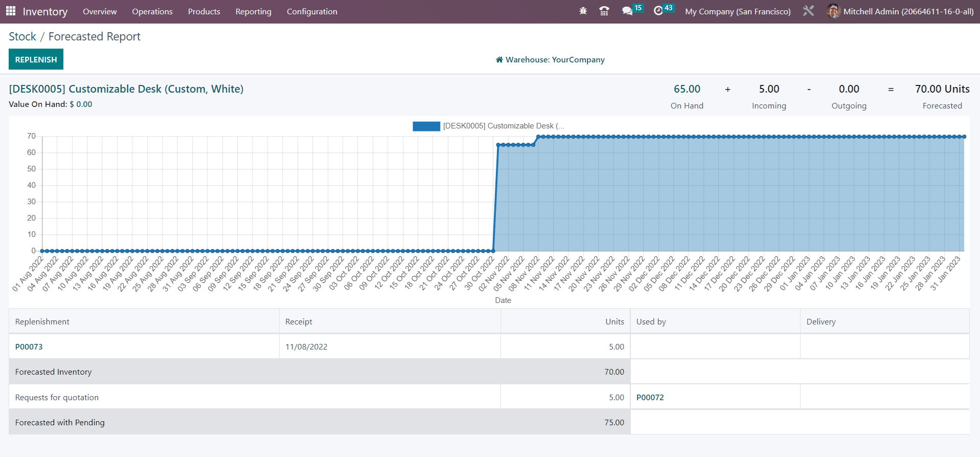Open purchase order P00073 link
980x457 pixels.
29,346
